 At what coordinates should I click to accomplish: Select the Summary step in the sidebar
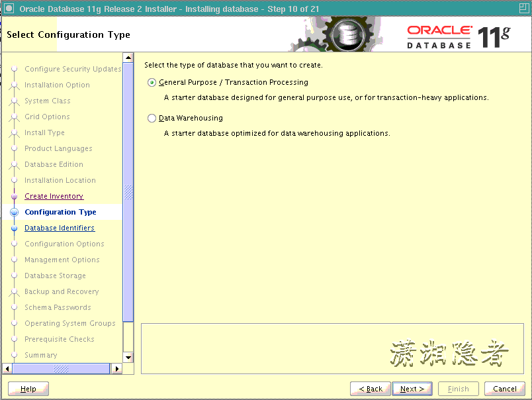(x=40, y=355)
